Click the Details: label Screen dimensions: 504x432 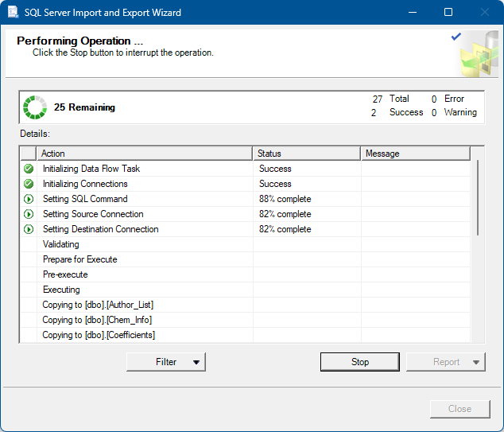35,134
